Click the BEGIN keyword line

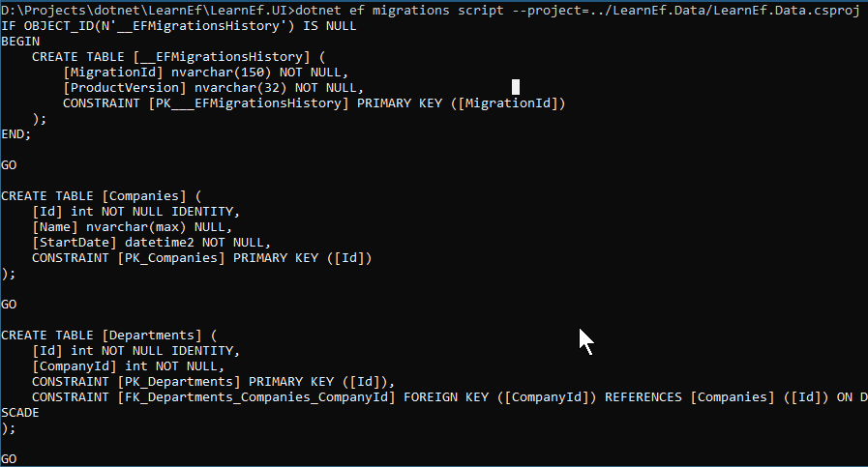pyautogui.click(x=20, y=41)
